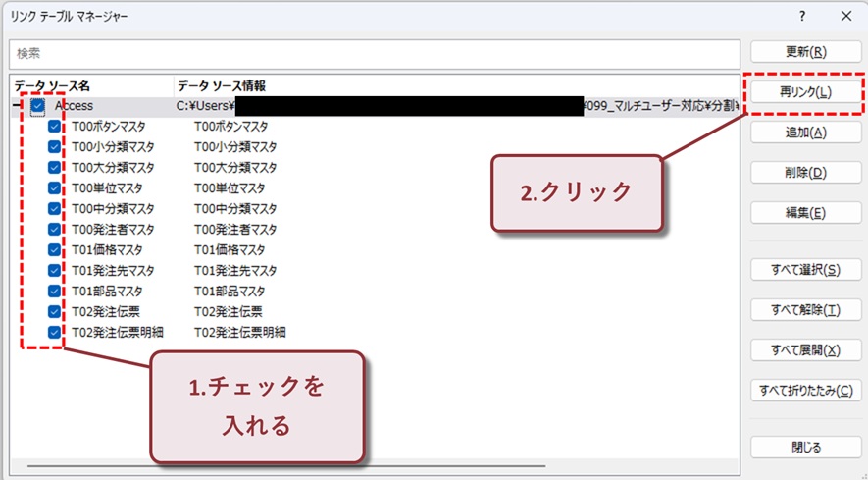Screen dimensions: 868x480
Task: Click T00小分類マスタ in the data source info column
Action: (x=235, y=147)
